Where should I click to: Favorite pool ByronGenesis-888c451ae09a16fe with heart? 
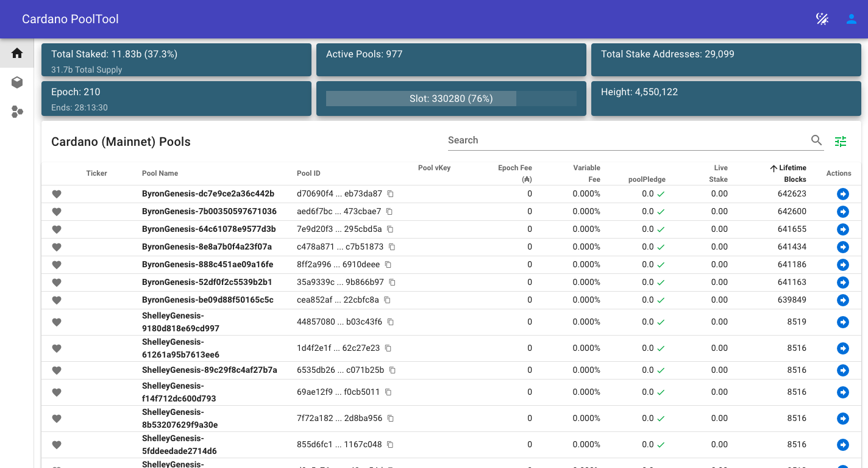pos(57,265)
